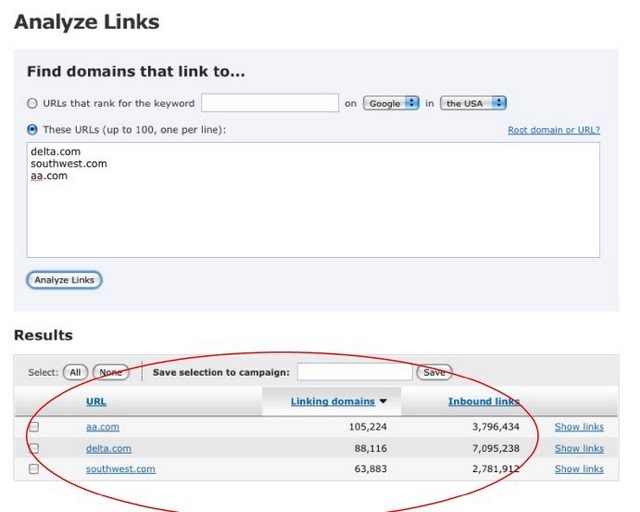Click the 7,095,238 inbound links value
Image resolution: width=640 pixels, height=512 pixels.
point(496,449)
